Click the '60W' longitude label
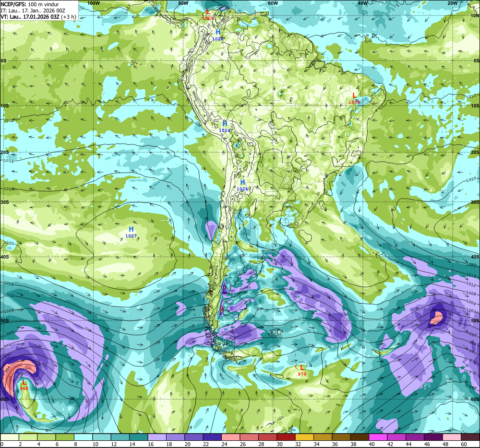 (273, 3)
